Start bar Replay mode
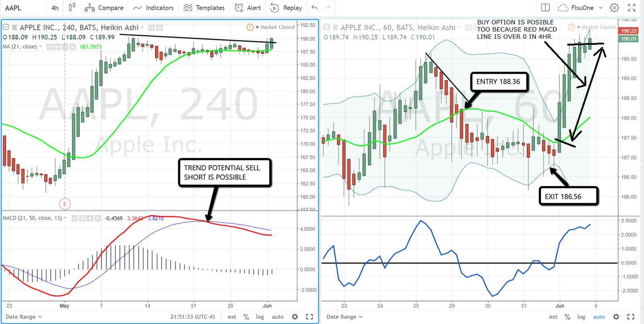 pos(286,8)
